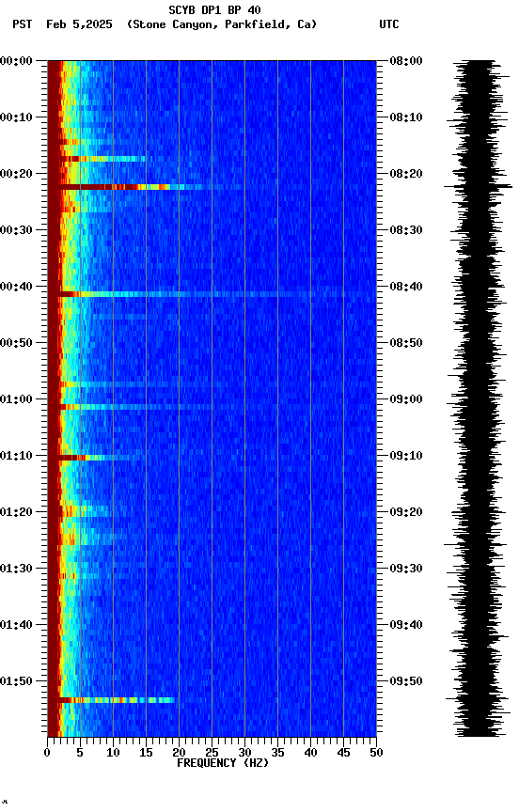Click the frequency axis label '35'
The width and height of the screenshot is (519, 812).
pyautogui.click(x=277, y=753)
